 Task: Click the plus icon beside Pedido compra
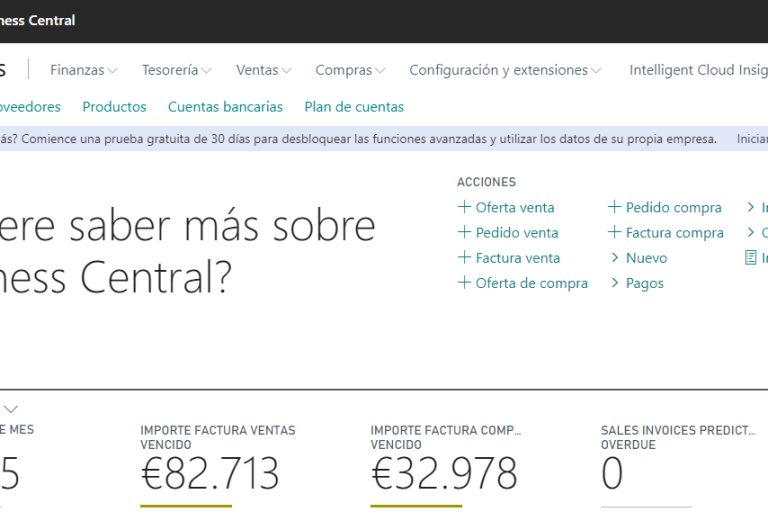click(615, 208)
